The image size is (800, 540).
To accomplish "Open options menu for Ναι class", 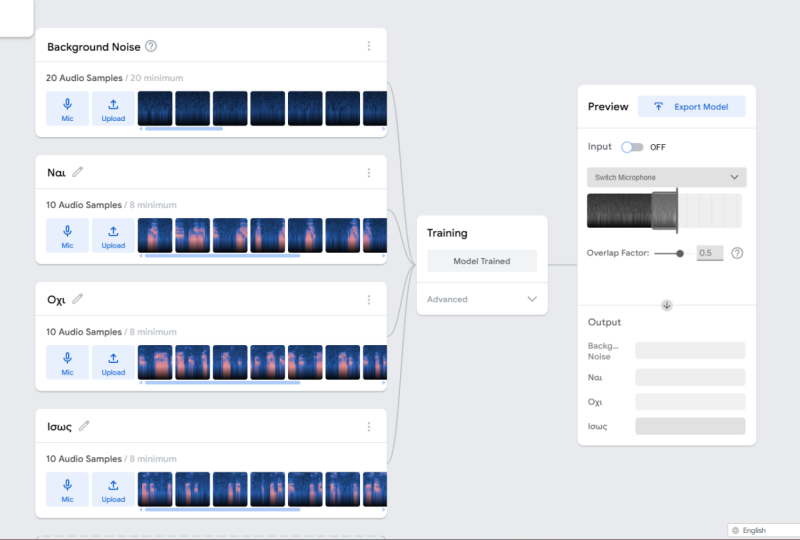I will [369, 173].
